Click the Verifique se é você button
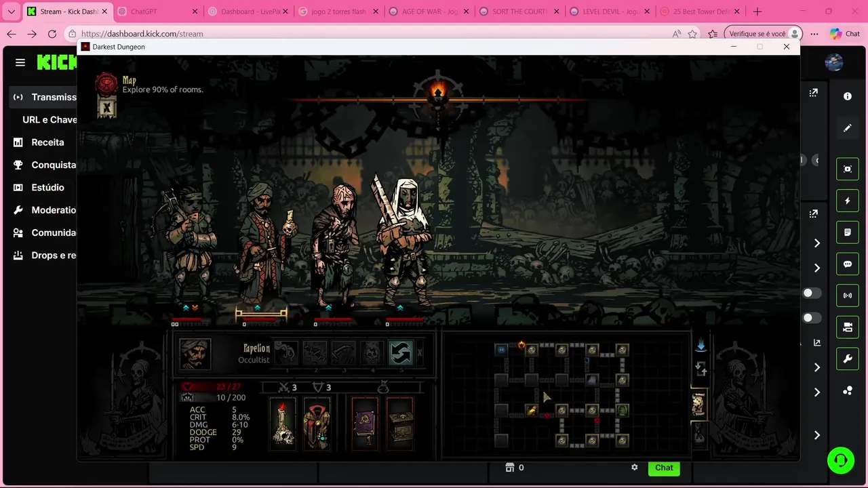Image resolution: width=868 pixels, height=488 pixels. coord(763,34)
